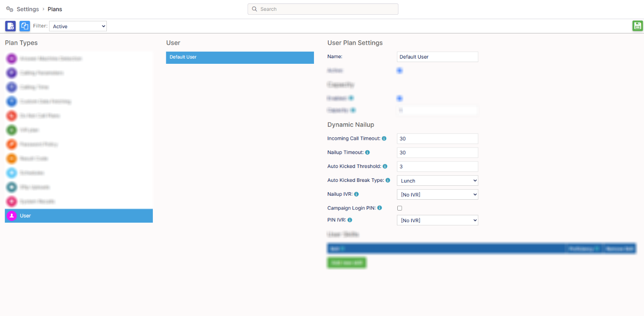
Task: Show info for Auto Kicked Threshold
Action: [x=385, y=166]
